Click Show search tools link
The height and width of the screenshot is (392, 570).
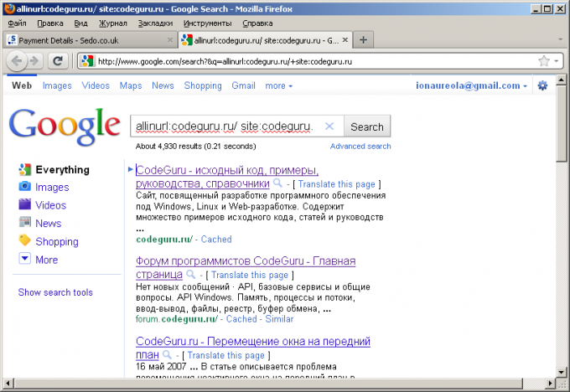click(x=55, y=292)
